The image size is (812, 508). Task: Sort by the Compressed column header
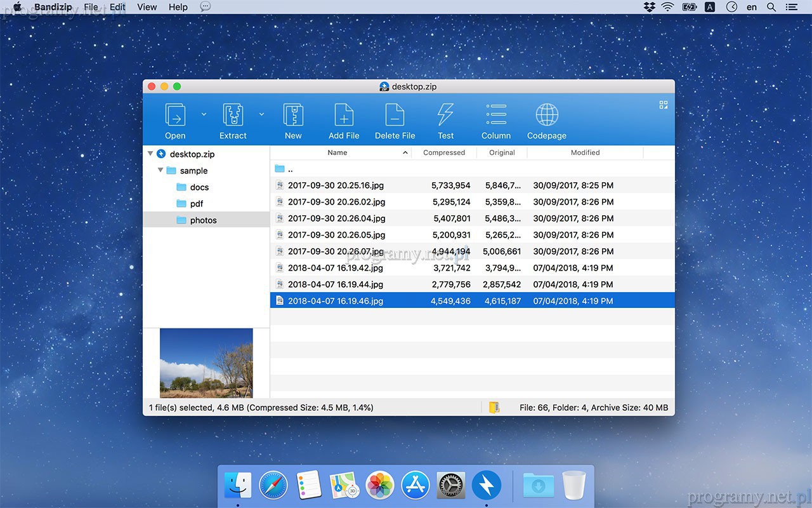(444, 152)
